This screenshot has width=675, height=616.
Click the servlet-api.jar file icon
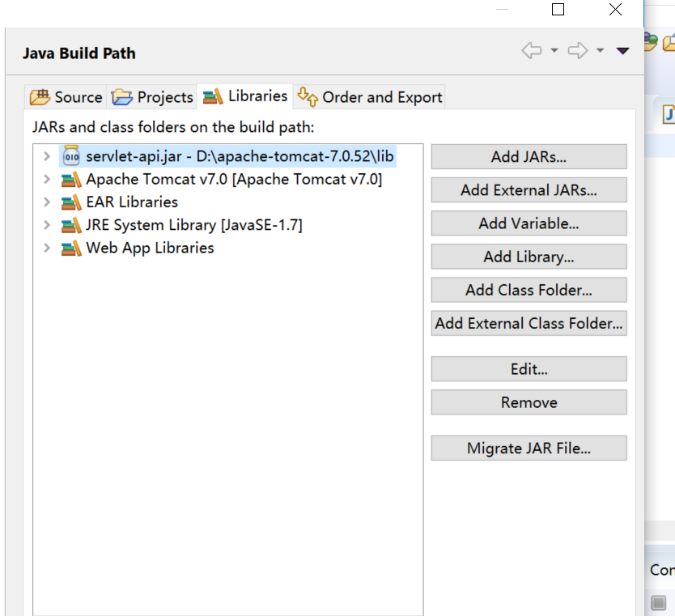70,156
